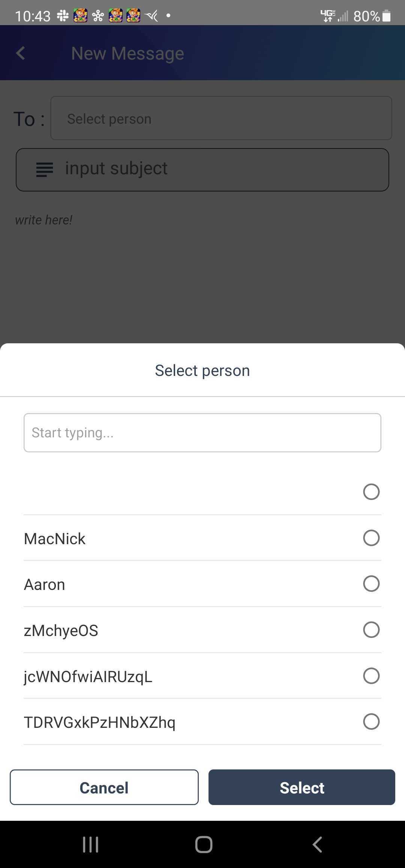Tap the hamburger icon beside input subject
The width and height of the screenshot is (405, 868).
point(44,169)
